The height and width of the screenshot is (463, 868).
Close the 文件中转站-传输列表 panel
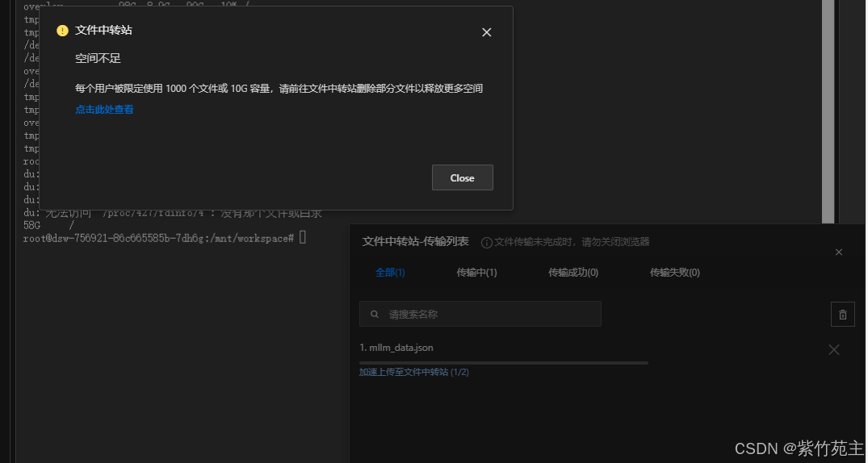pyautogui.click(x=839, y=252)
